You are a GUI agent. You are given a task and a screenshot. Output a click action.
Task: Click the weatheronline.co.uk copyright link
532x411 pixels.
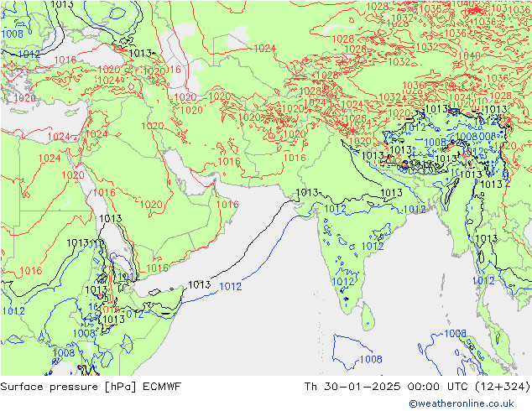[x=462, y=403]
